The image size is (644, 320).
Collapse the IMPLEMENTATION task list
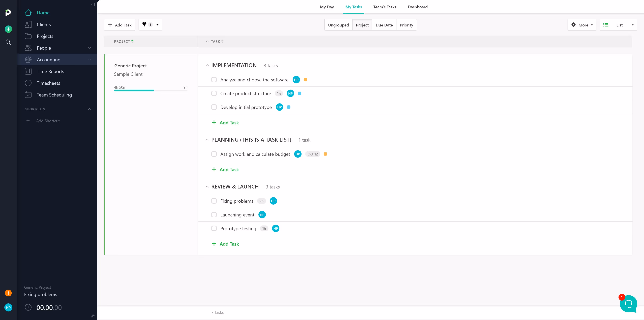[207, 66]
